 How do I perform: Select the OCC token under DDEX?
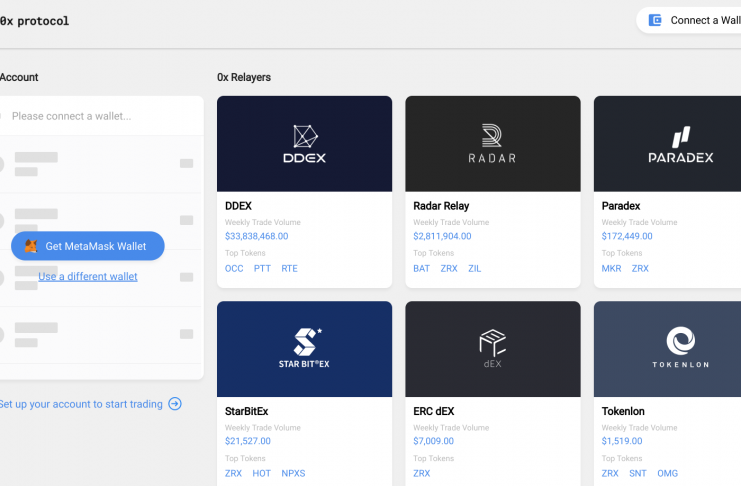point(234,269)
